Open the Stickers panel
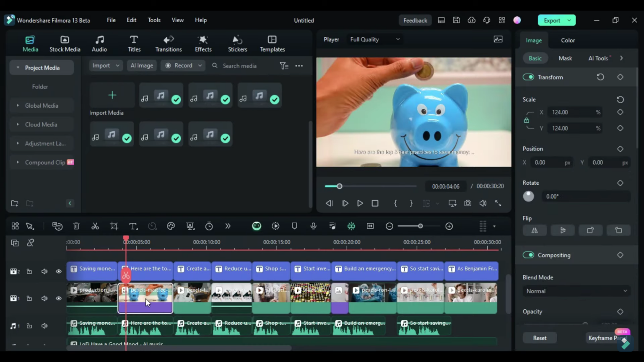This screenshot has width=644, height=362. coord(237,43)
